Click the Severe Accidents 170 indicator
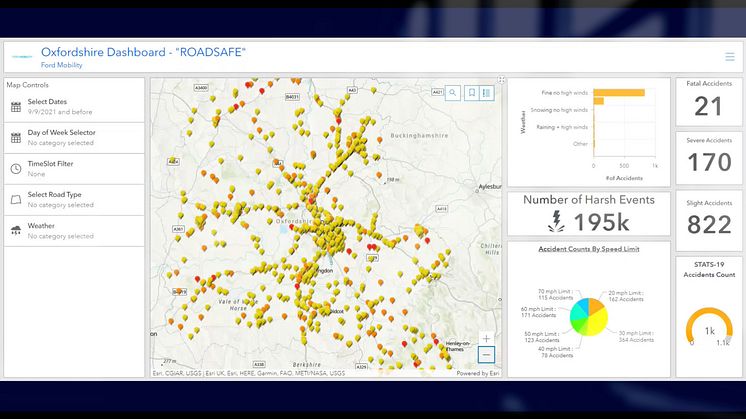Image resolution: width=746 pixels, height=419 pixels. pyautogui.click(x=709, y=158)
